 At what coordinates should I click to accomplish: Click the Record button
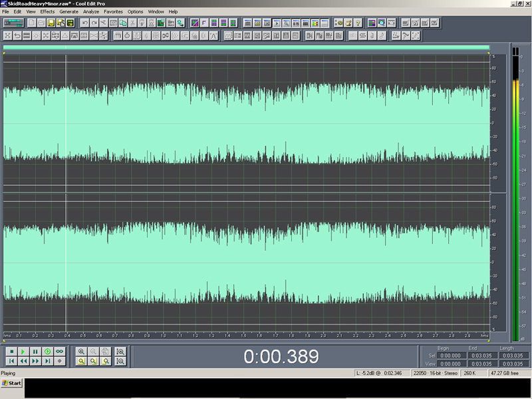[x=60, y=361]
